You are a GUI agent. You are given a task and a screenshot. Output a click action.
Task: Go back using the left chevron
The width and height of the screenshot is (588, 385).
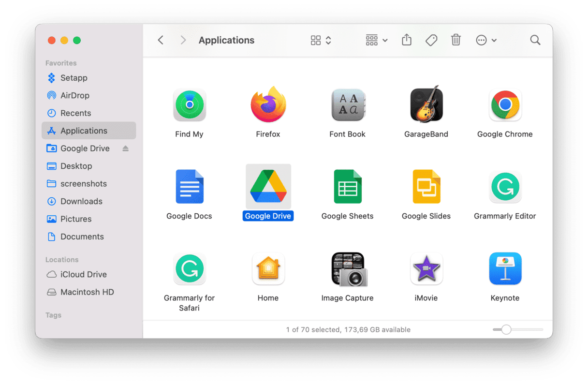click(x=161, y=40)
